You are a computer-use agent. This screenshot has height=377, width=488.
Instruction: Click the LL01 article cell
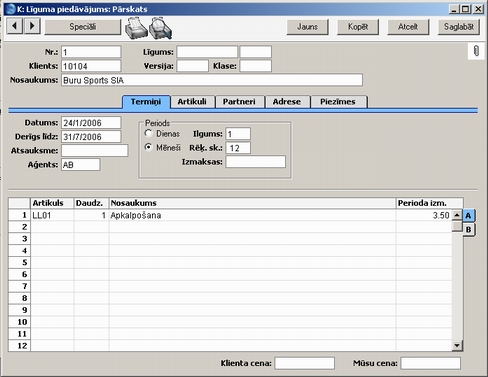click(x=52, y=215)
